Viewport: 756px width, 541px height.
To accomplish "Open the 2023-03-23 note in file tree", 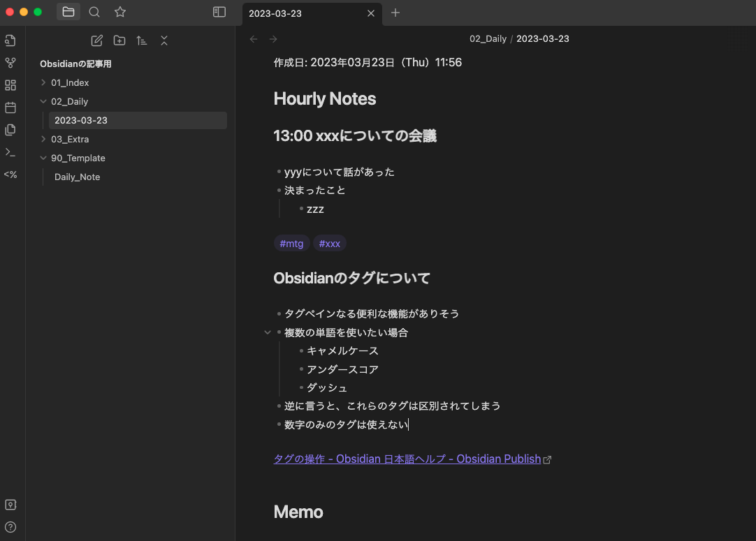I will pos(138,121).
